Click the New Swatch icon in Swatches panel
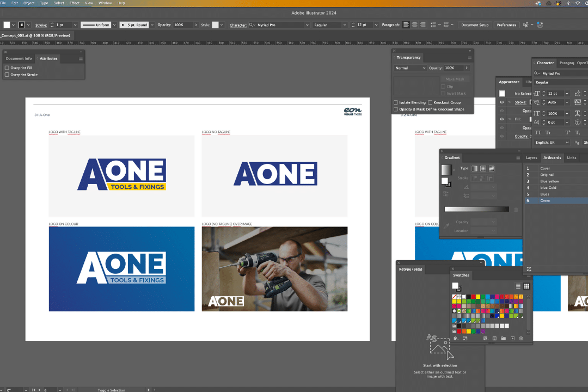The image size is (588, 392). coord(512,338)
